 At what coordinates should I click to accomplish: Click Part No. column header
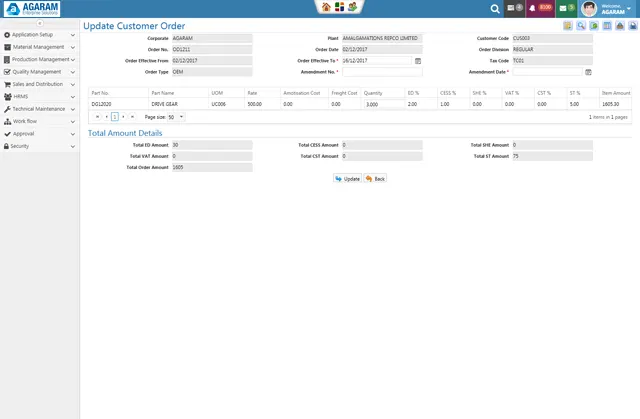coord(118,93)
